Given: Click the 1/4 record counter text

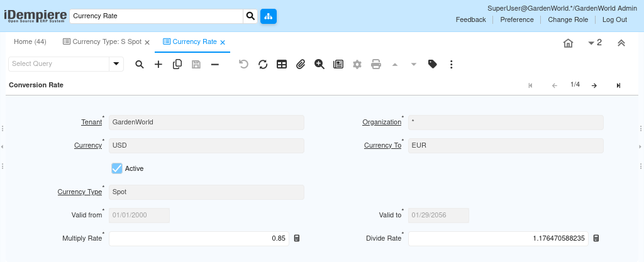Looking at the screenshot, I should coord(575,85).
